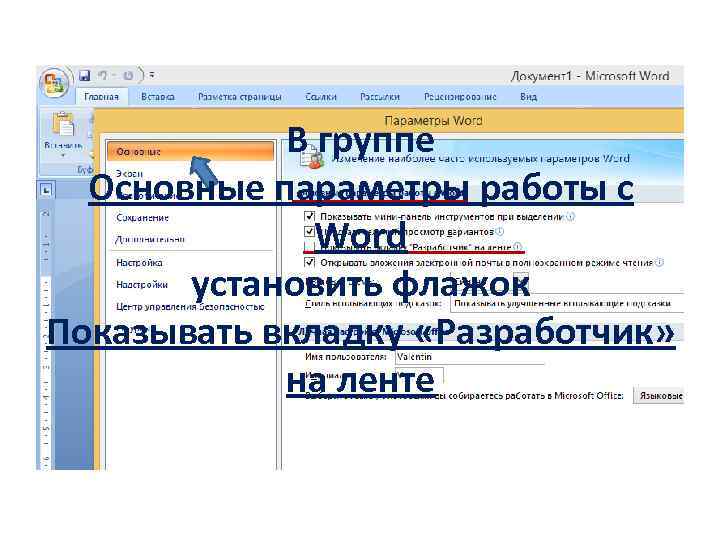Click info icon after e-mail attachments option

pos(659,263)
